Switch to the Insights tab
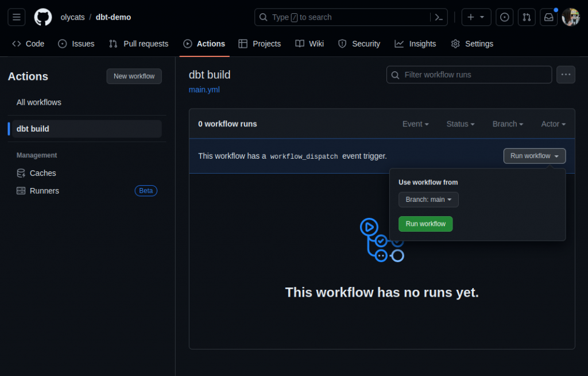Viewport: 588px width, 376px height. [x=415, y=44]
